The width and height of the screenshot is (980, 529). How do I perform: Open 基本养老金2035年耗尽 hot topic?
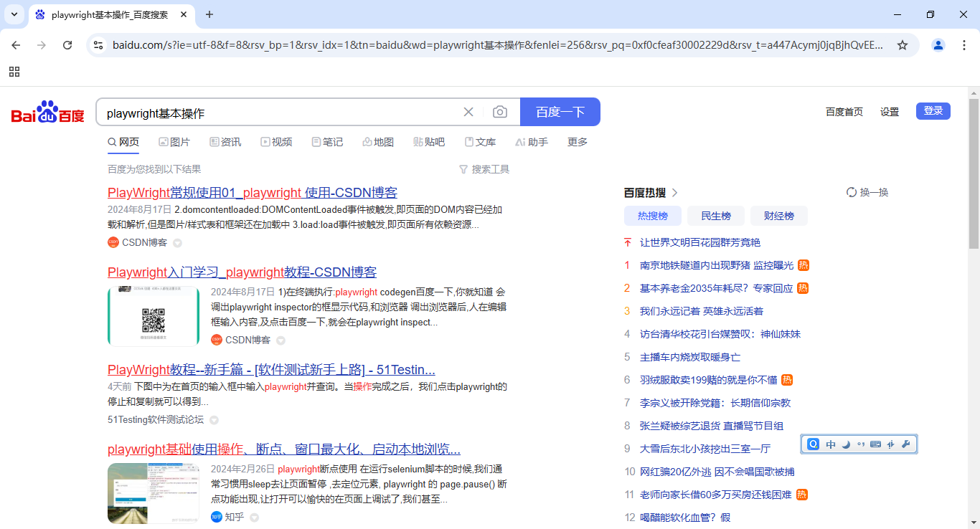pos(717,288)
